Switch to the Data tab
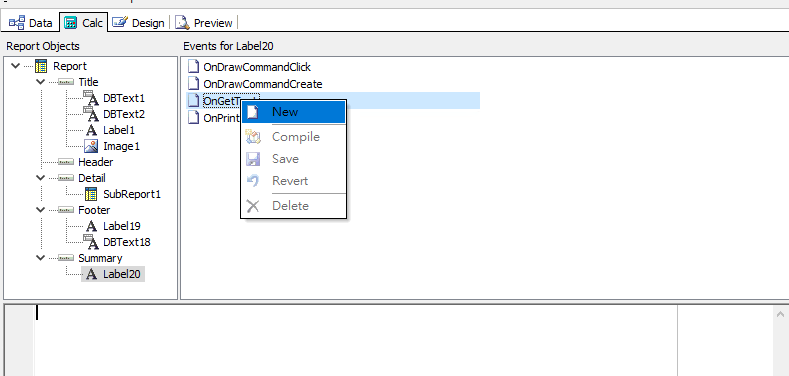The height and width of the screenshot is (376, 789). pyautogui.click(x=31, y=23)
